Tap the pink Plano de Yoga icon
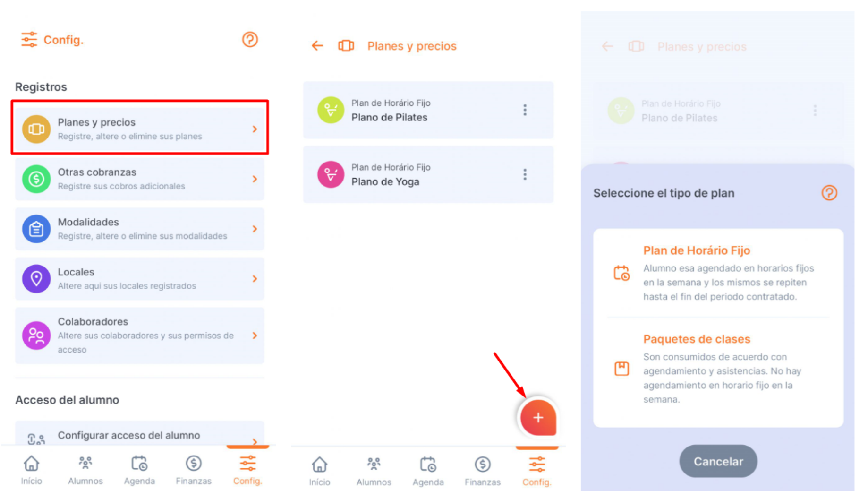This screenshot has height=499, width=868. 331,175
